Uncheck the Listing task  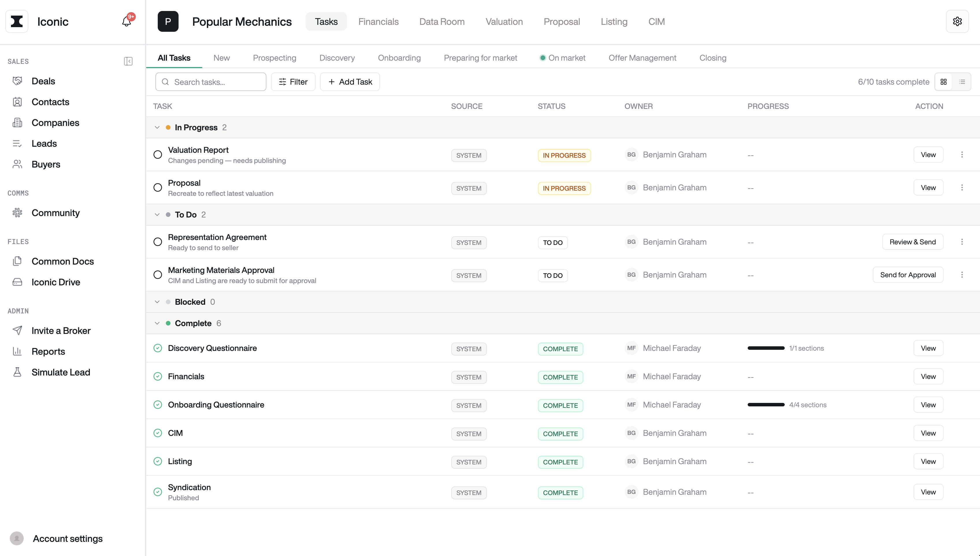click(158, 461)
